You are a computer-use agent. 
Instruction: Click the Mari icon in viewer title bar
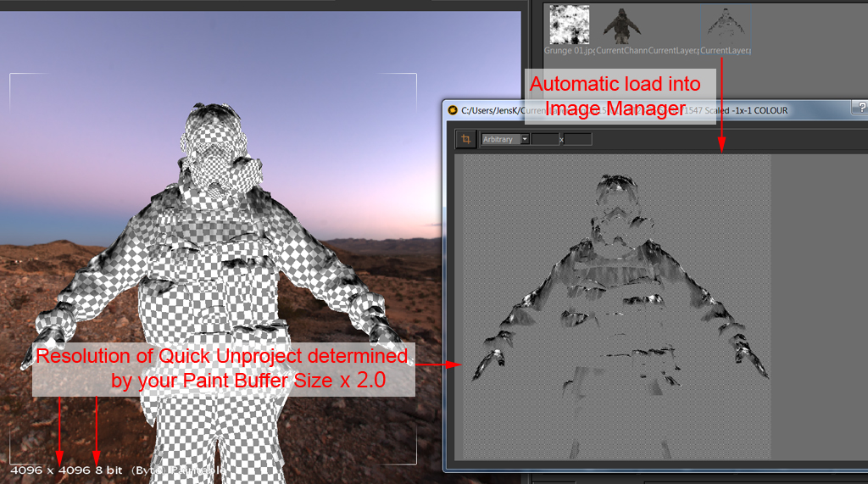tap(453, 110)
